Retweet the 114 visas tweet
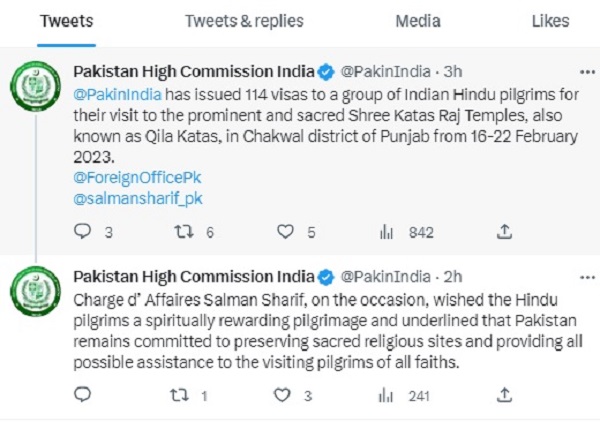This screenshot has height=422, width=600. (183, 232)
